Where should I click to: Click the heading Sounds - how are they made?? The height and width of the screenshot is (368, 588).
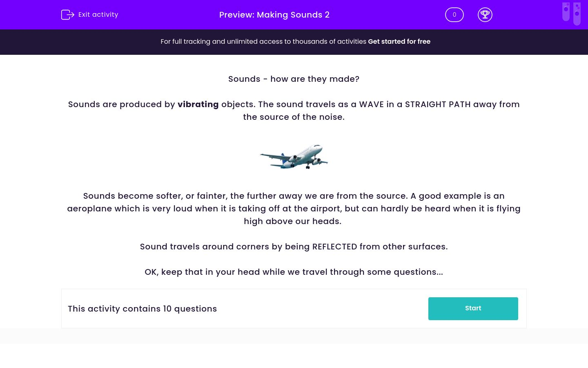(x=294, y=79)
